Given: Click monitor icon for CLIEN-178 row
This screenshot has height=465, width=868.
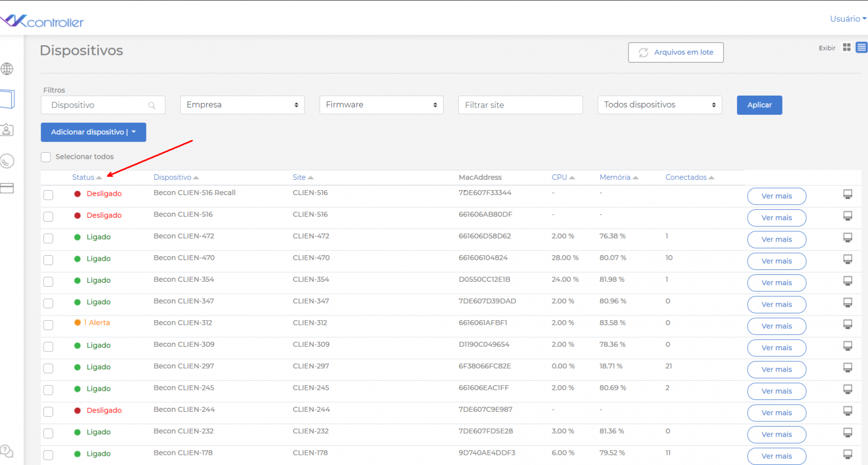Looking at the screenshot, I should pos(848,454).
